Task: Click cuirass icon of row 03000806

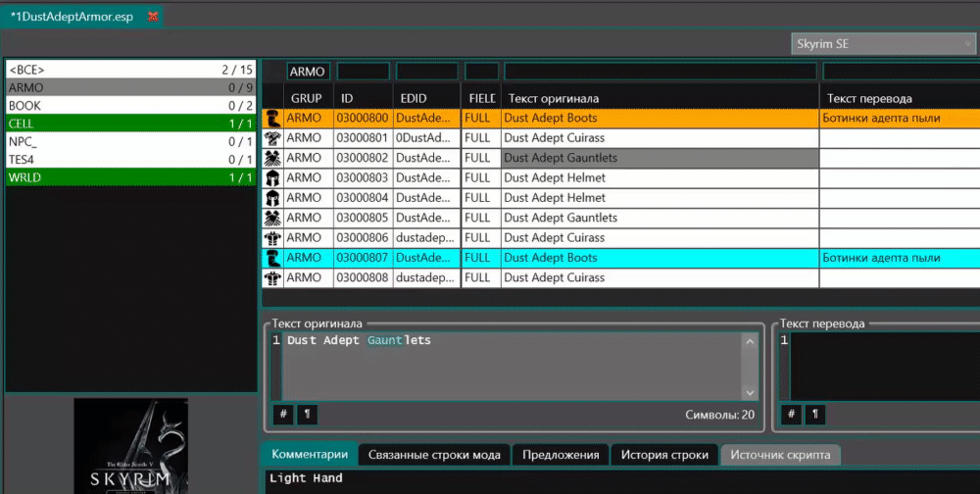Action: tap(271, 238)
